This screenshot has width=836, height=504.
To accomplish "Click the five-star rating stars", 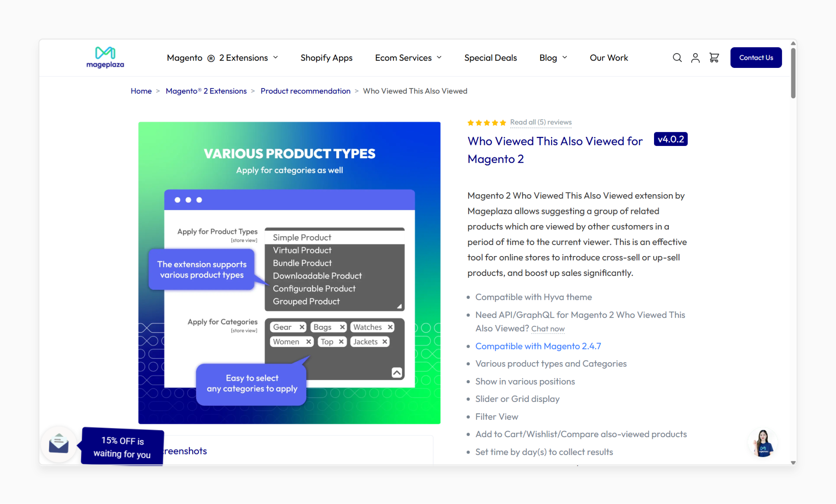I will pos(486,122).
